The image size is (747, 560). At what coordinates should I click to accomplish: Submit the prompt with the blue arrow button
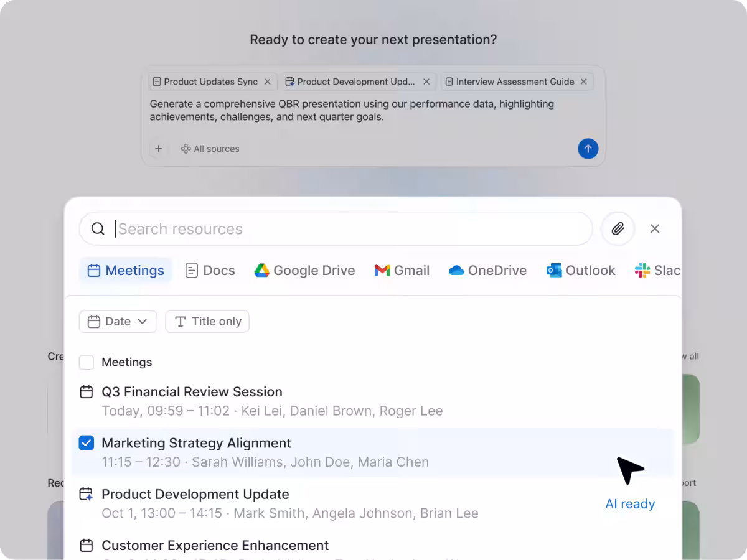point(588,149)
